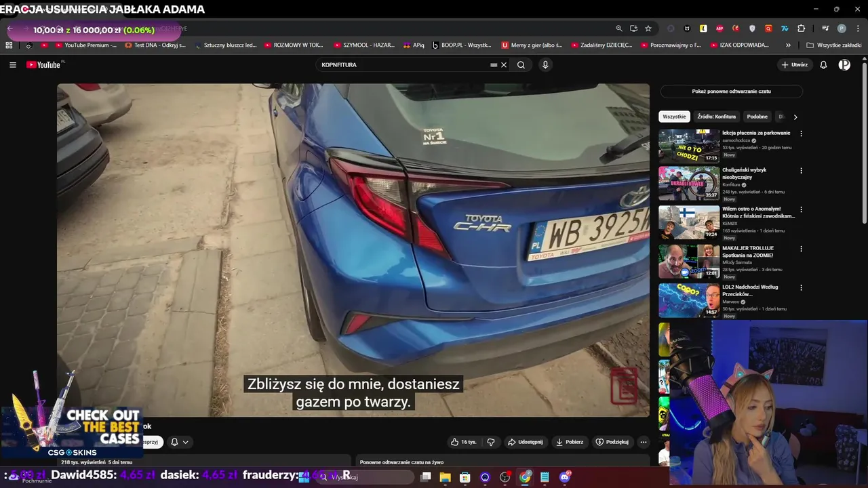Open more actions three-dot menu under video

point(644,442)
